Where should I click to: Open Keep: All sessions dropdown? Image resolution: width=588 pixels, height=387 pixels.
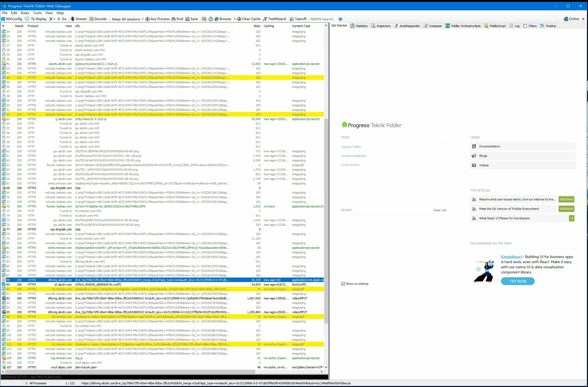pos(128,19)
